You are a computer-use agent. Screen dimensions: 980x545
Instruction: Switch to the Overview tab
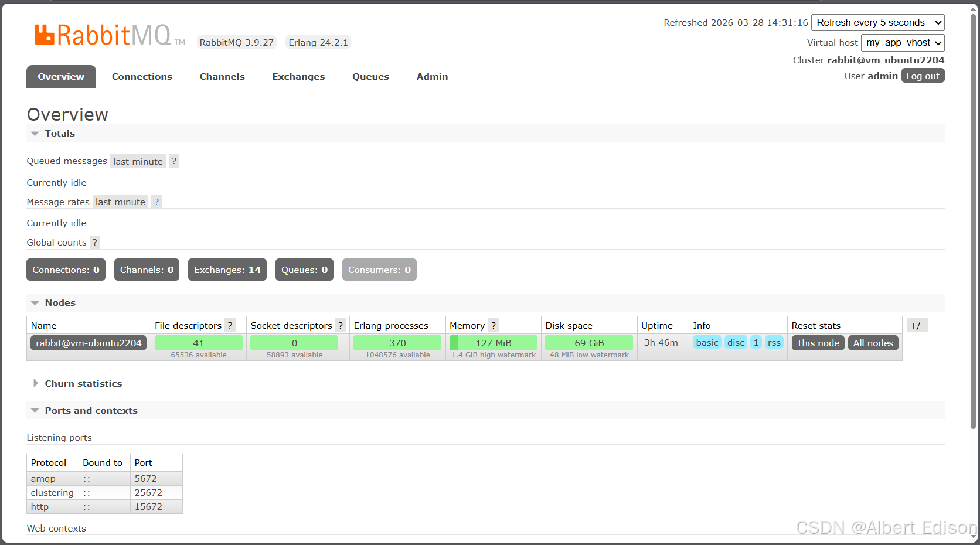pyautogui.click(x=61, y=77)
